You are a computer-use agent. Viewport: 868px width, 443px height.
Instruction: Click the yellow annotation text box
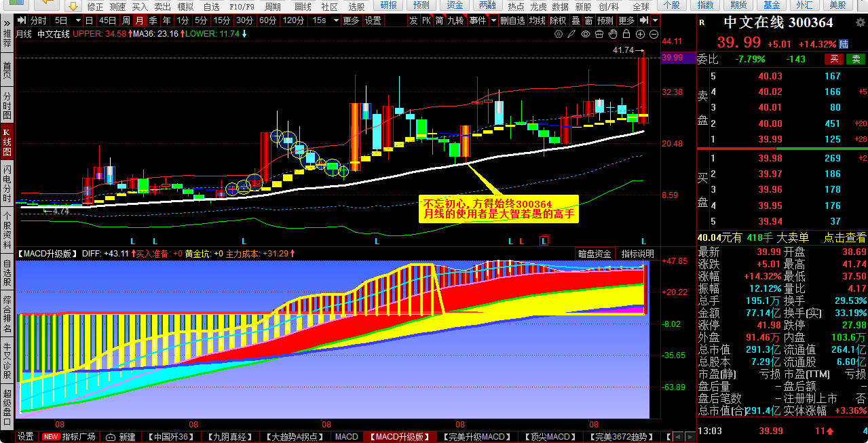(x=499, y=208)
